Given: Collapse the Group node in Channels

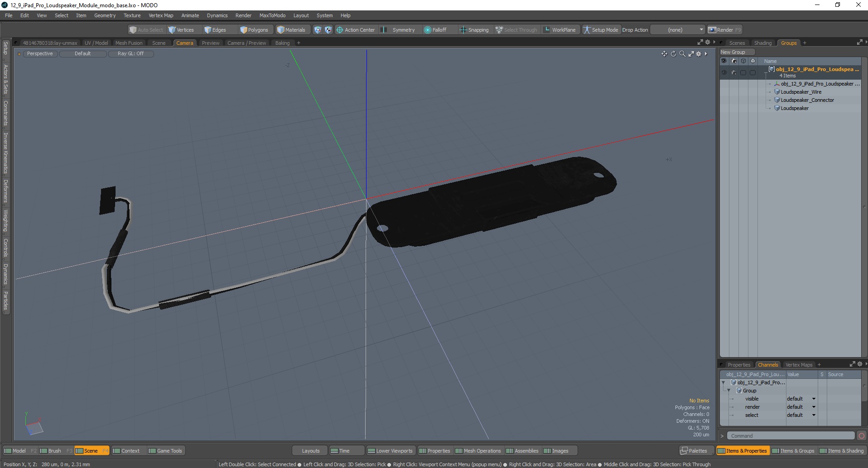Looking at the screenshot, I should (x=729, y=391).
